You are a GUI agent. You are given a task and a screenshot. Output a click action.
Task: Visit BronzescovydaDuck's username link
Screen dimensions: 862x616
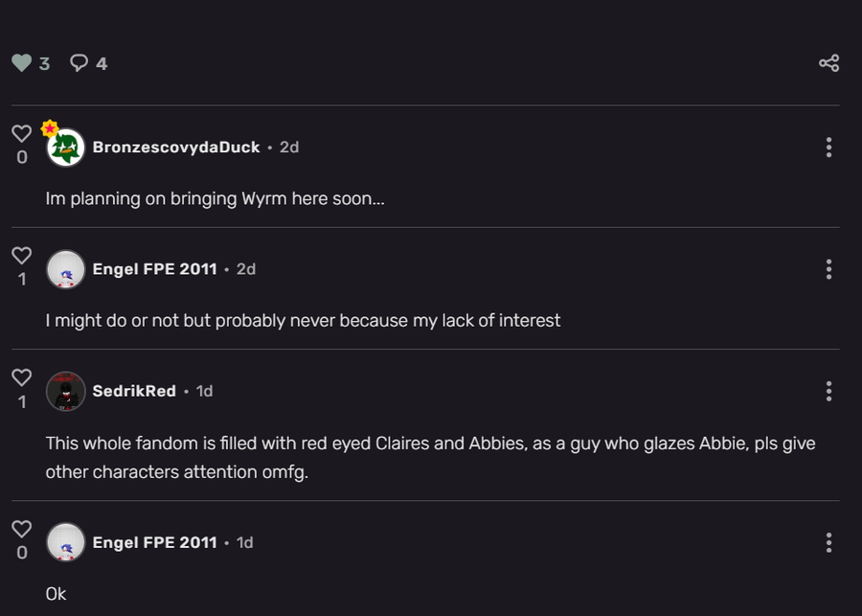[x=176, y=148]
